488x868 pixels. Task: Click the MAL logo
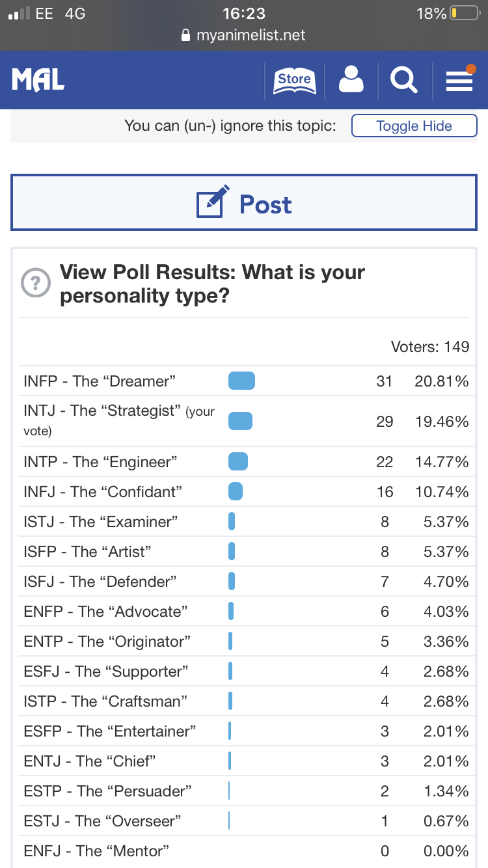click(x=38, y=80)
